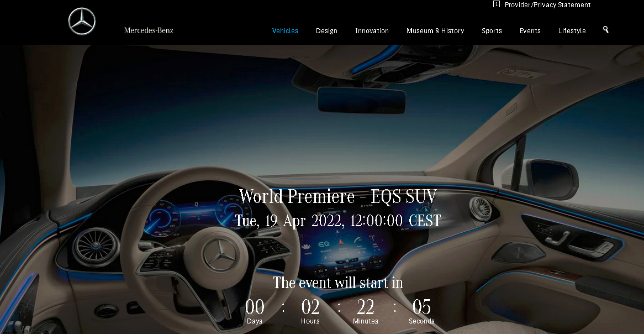Click the Days countdown value
The image size is (644, 334).
[255, 307]
